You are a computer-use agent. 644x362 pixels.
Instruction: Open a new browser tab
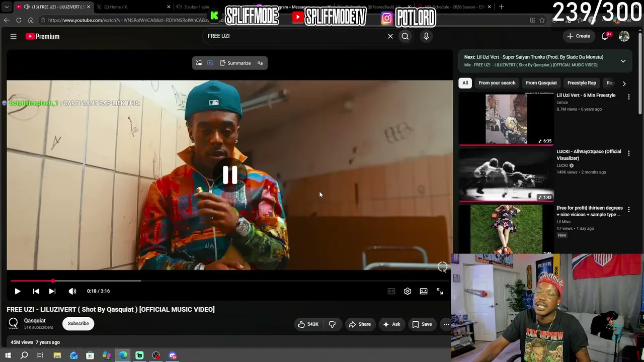coord(501,7)
